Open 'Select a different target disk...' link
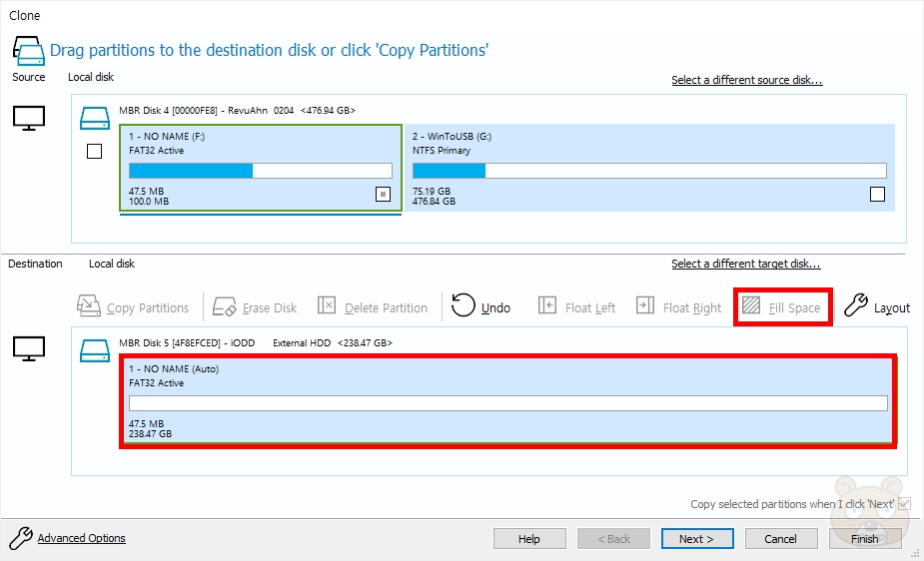 click(745, 264)
